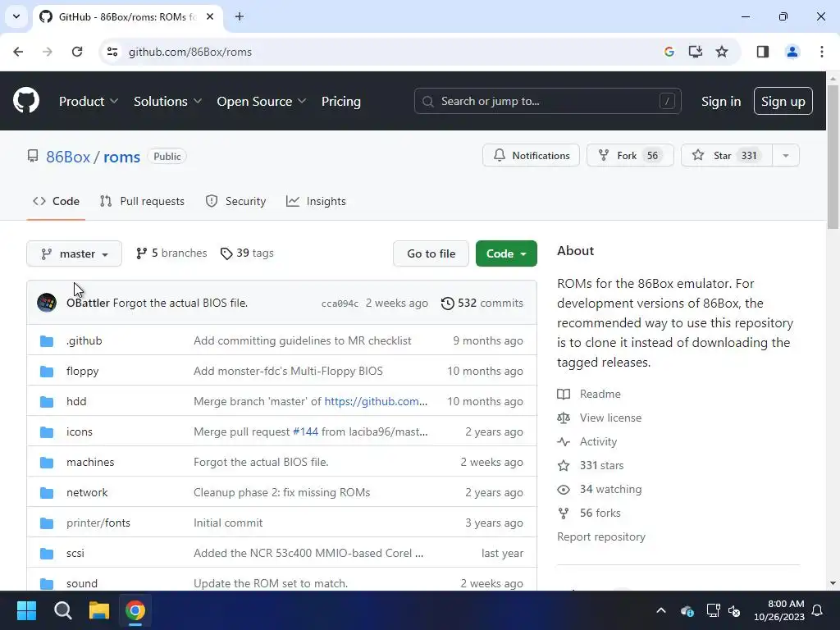The image size is (840, 630).
Task: Fork the repository
Action: coord(630,155)
